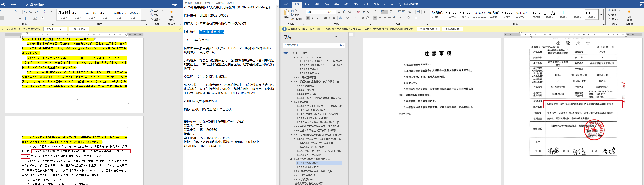644x185 pixels.
Task: Toggle Subscript formatting
Action: coord(330,18)
